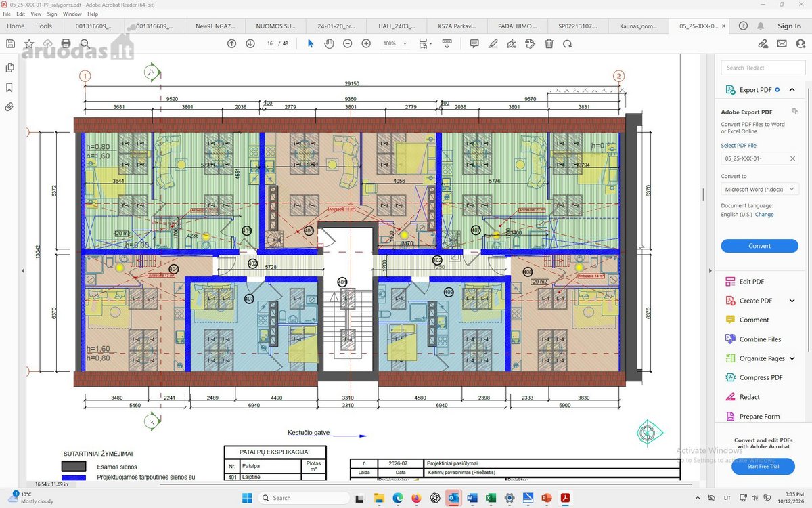Activate the arrow Selection tool
Screen dimensions: 812x508
(x=311, y=43)
